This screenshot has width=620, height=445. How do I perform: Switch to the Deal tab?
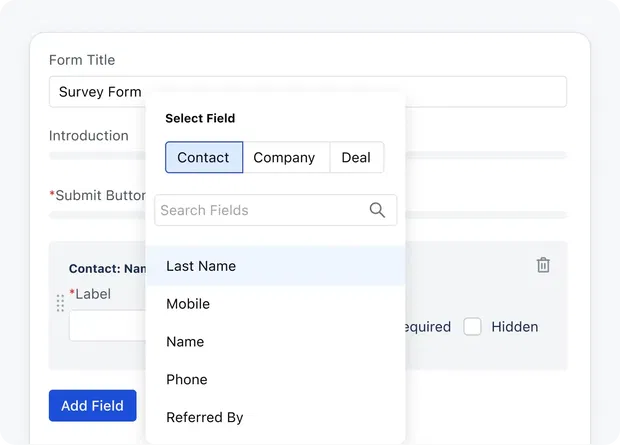356,157
